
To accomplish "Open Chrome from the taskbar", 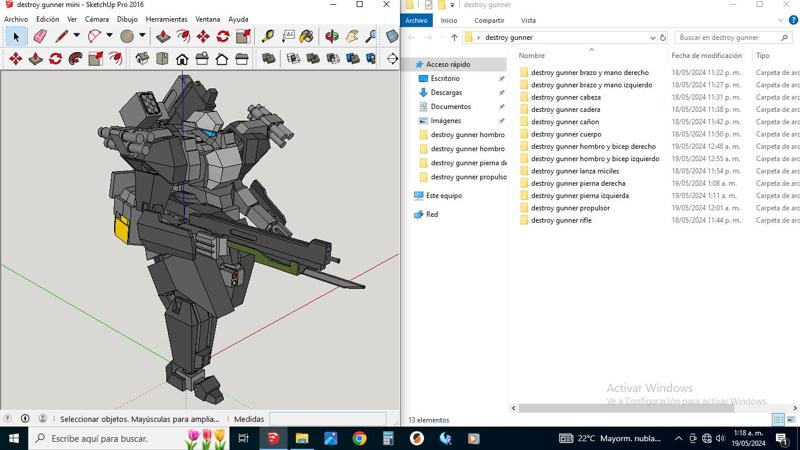I will pos(359,438).
